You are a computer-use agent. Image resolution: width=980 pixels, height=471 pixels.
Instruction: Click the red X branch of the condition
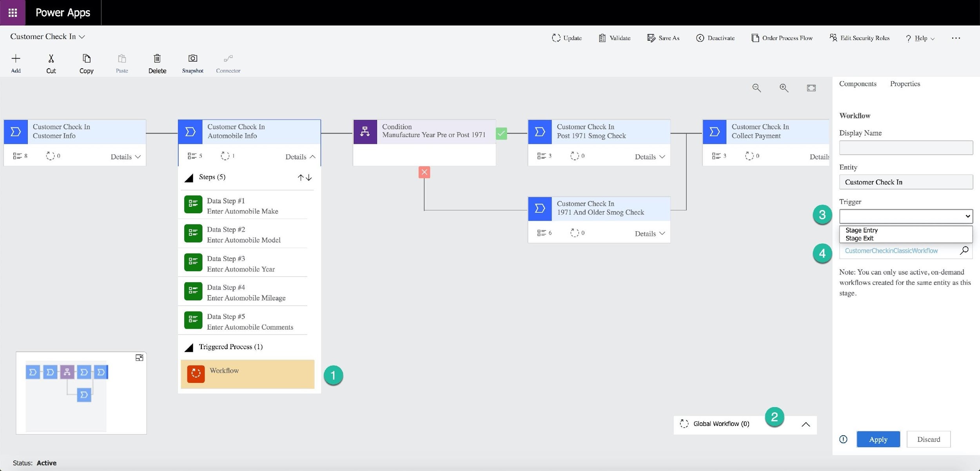pos(424,172)
